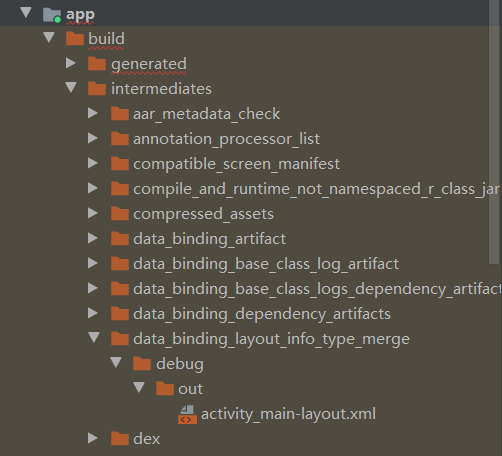The width and height of the screenshot is (502, 456).
Task: Click the intermediates folder icon
Action: (97, 89)
